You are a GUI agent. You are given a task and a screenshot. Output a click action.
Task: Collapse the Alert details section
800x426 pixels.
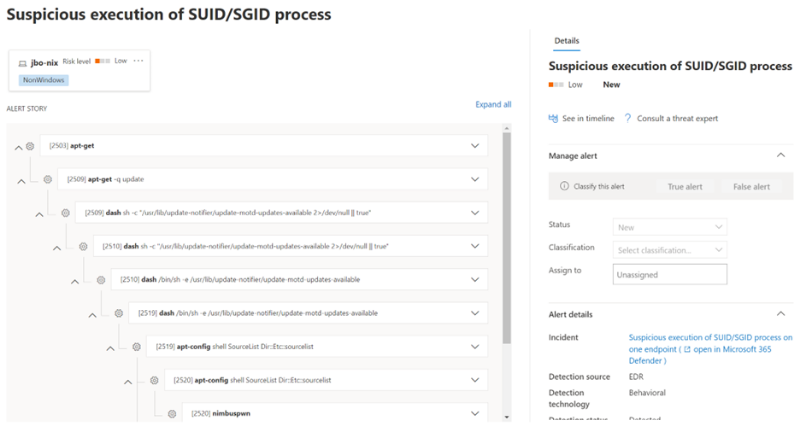(780, 313)
